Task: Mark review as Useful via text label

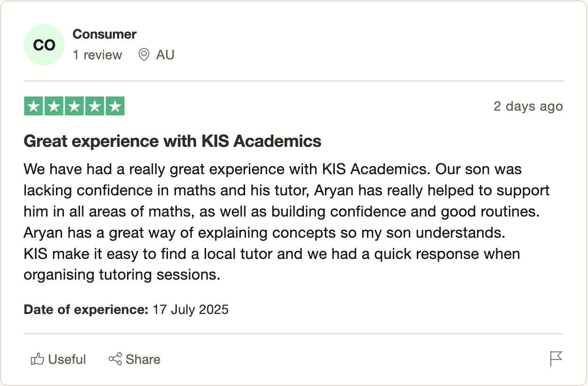Action: click(x=67, y=360)
